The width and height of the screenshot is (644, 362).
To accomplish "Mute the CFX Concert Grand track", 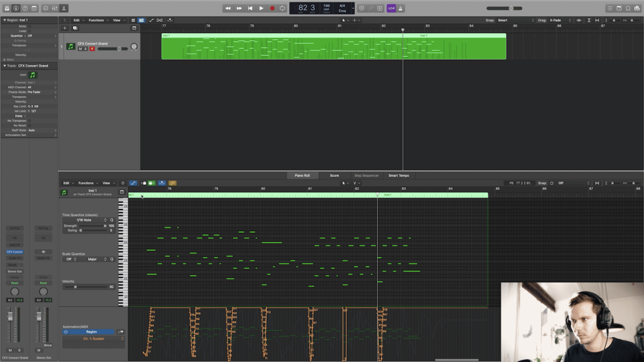I will click(x=80, y=48).
